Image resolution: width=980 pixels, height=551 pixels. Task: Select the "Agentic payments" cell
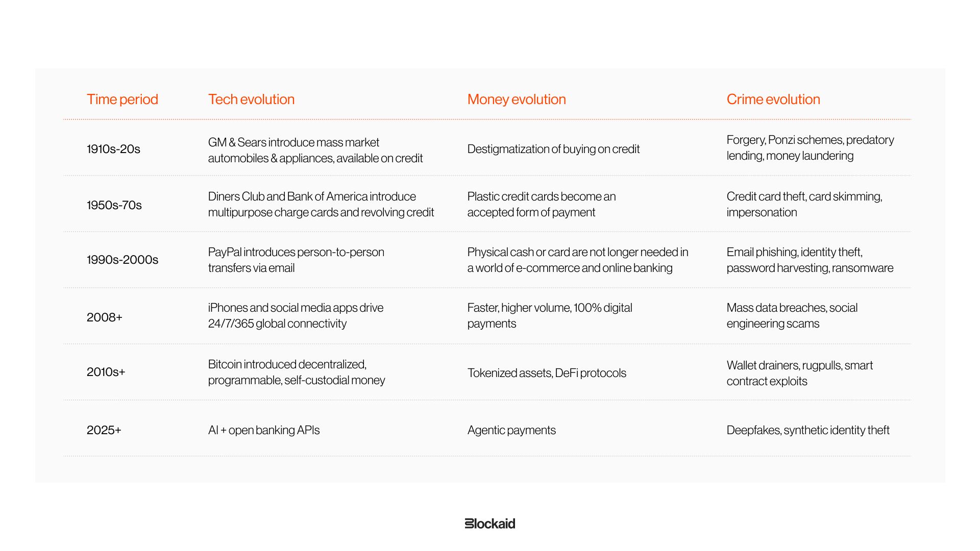[511, 430]
